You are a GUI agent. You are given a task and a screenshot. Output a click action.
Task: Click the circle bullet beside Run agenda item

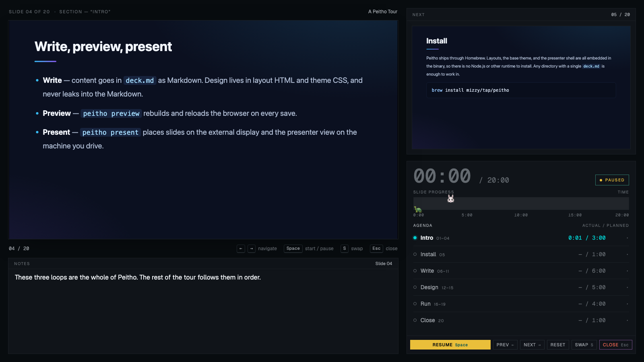[x=415, y=304]
